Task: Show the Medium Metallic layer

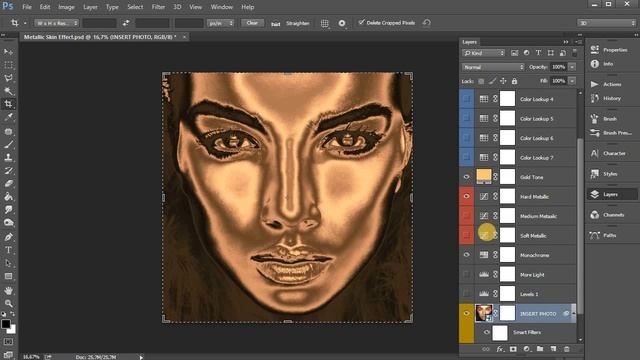Action: (x=466, y=216)
